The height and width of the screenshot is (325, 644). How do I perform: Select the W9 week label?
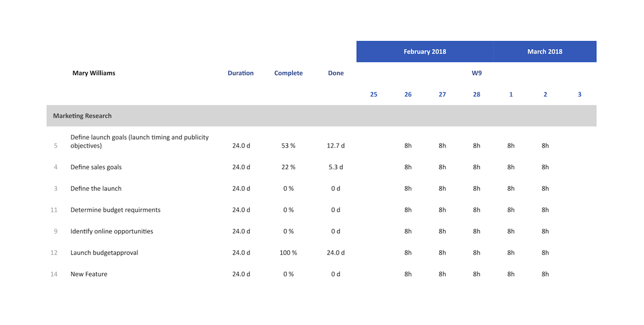(476, 73)
